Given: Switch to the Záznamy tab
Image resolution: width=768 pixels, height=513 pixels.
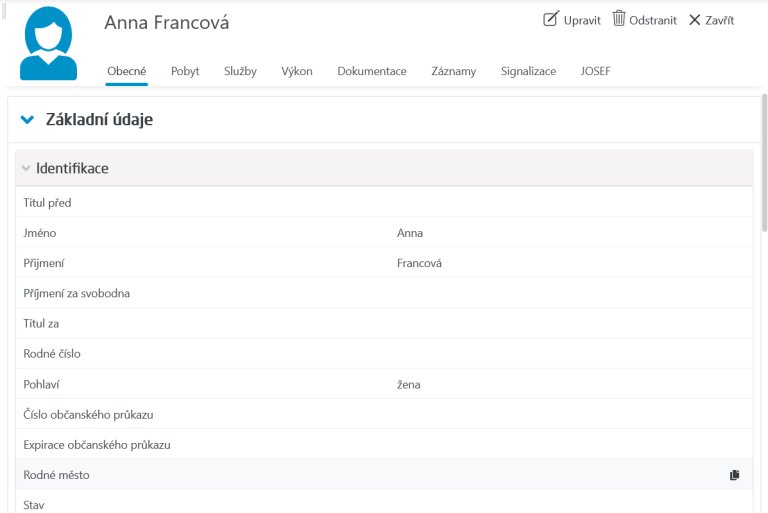Looking at the screenshot, I should click(454, 72).
